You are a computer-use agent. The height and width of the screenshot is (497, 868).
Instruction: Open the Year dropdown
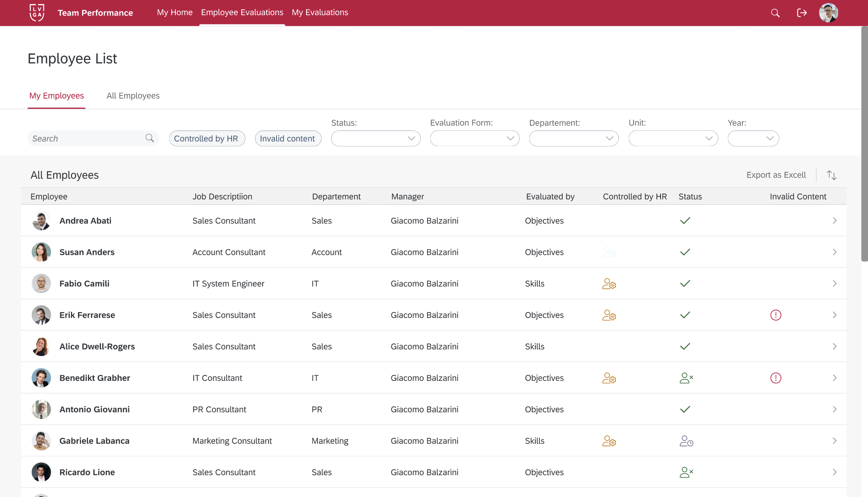click(x=753, y=139)
